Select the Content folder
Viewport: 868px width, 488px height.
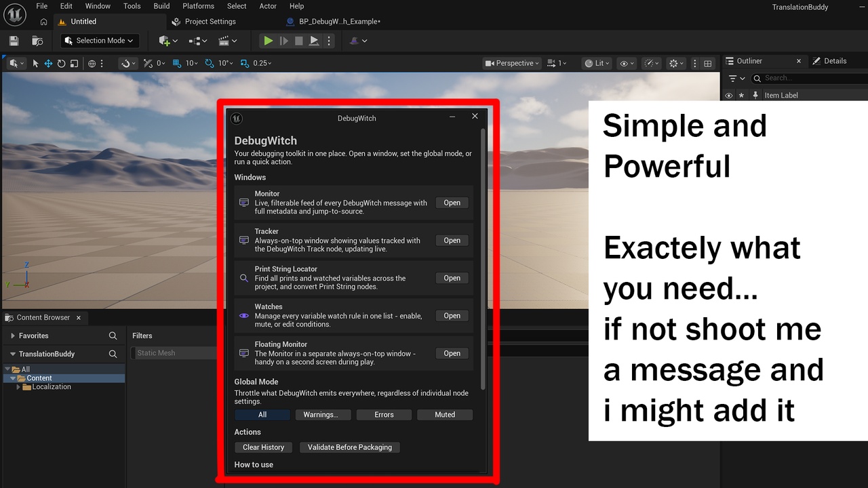click(x=64, y=378)
